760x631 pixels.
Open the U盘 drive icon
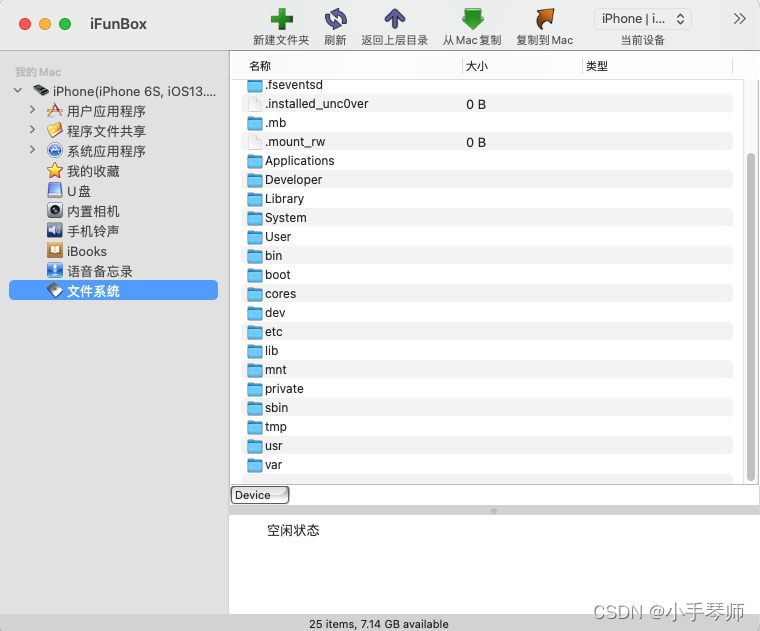pos(55,190)
